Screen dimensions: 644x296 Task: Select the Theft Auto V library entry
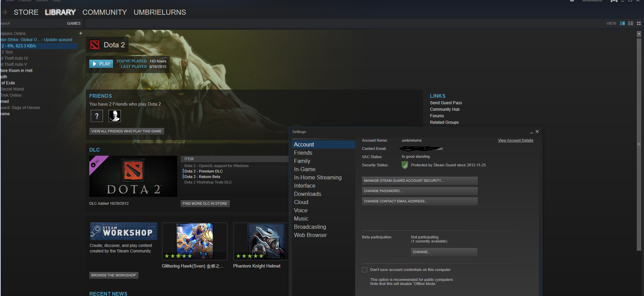click(14, 64)
